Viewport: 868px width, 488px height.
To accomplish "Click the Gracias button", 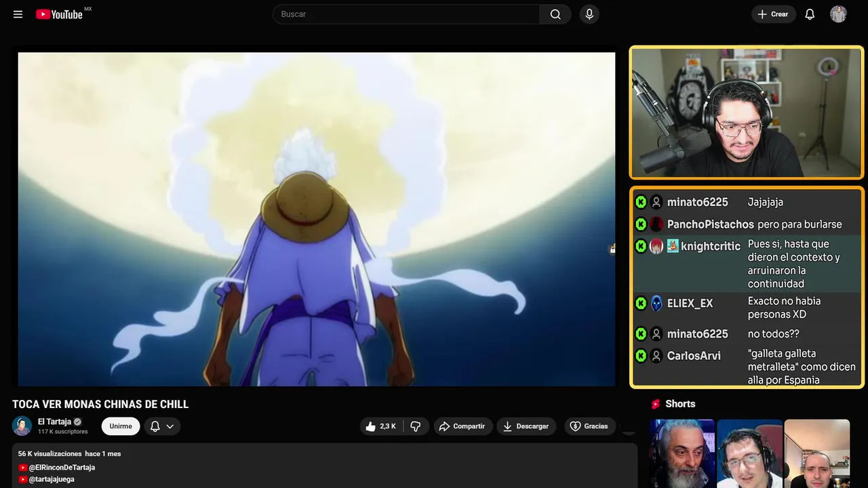I will click(589, 426).
